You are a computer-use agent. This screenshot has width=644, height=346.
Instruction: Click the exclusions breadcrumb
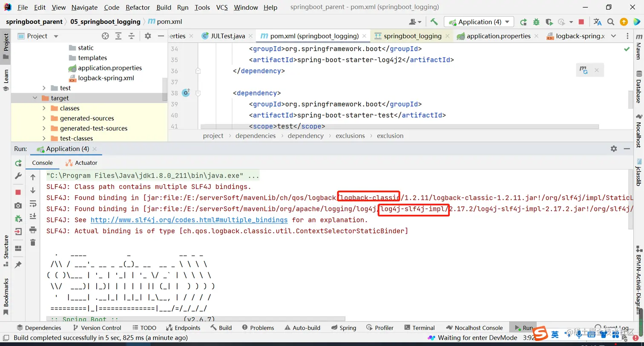(350, 136)
